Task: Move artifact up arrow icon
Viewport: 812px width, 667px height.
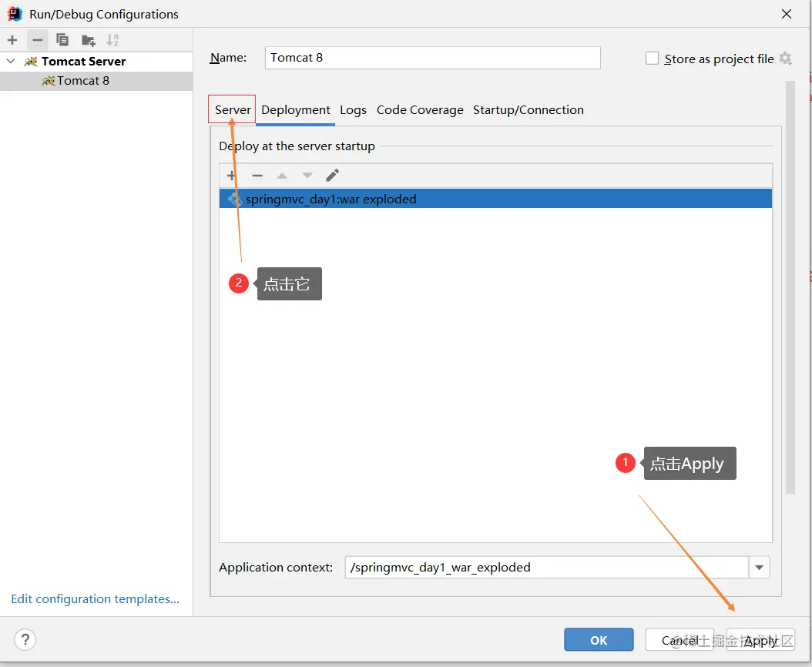Action: click(x=282, y=176)
